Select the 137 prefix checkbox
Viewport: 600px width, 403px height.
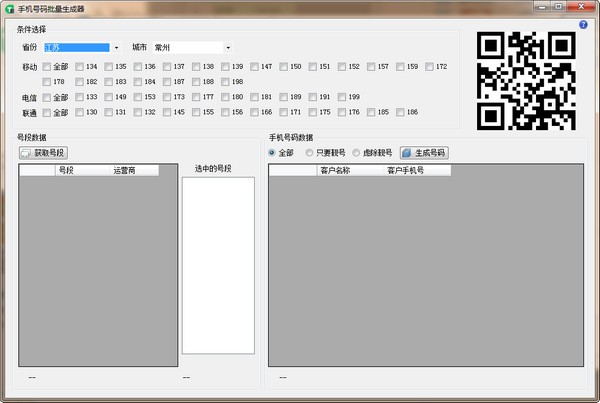click(167, 67)
